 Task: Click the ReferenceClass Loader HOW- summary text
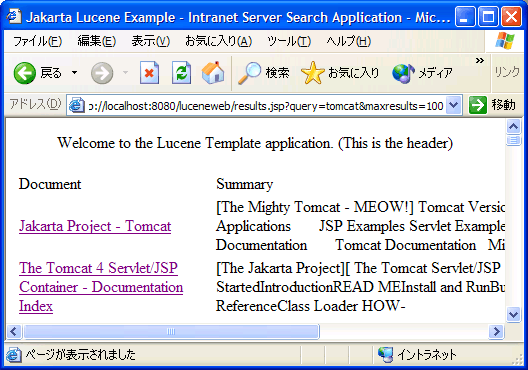click(x=310, y=306)
